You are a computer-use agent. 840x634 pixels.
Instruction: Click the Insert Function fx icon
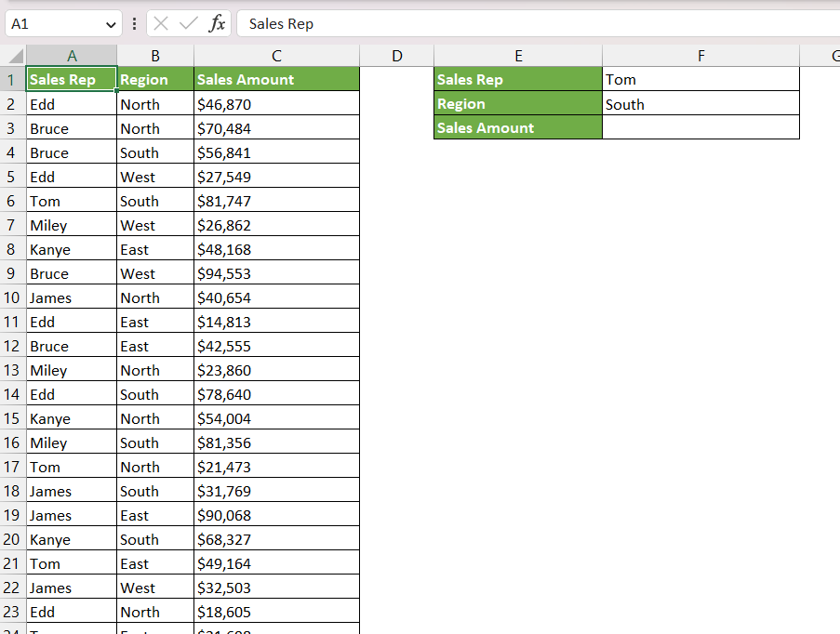click(217, 23)
